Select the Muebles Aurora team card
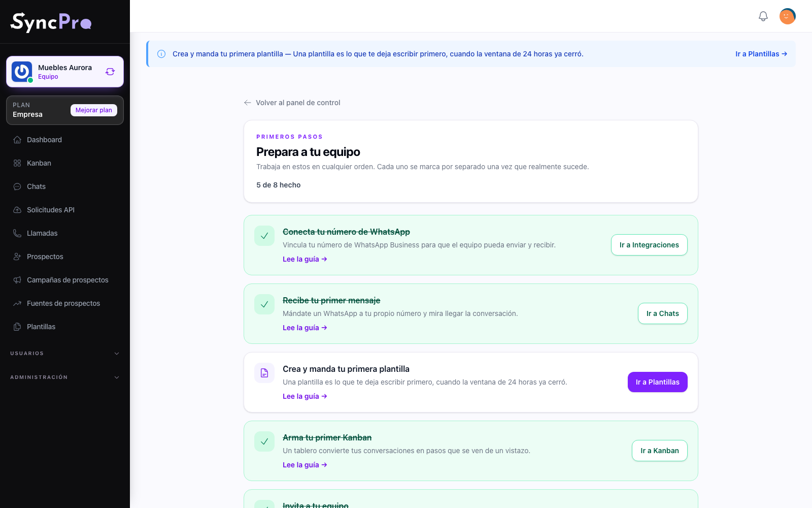812x508 pixels. [65, 72]
